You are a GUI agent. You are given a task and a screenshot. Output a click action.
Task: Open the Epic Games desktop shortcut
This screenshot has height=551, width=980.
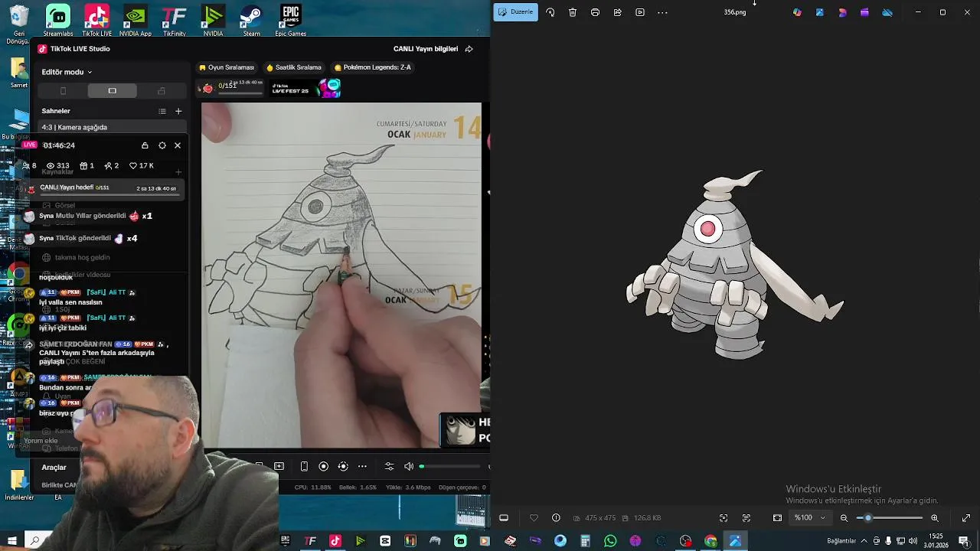tap(290, 21)
